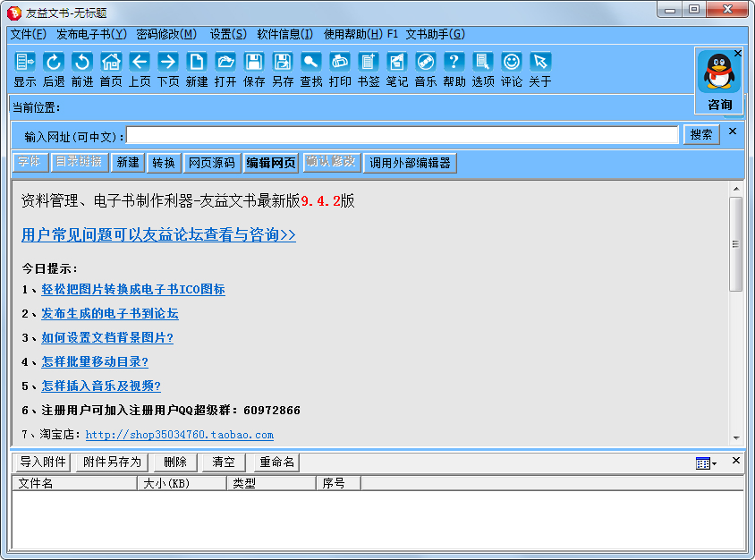Click the 转换 button
The height and width of the screenshot is (560, 755).
click(164, 163)
